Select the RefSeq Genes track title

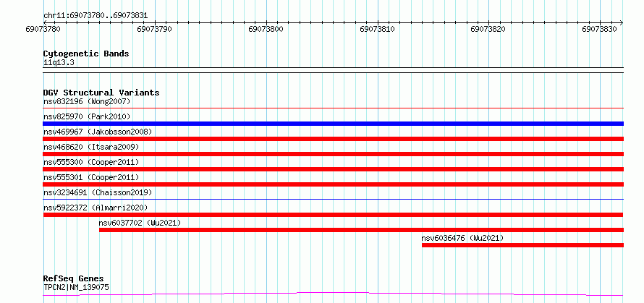(74, 279)
